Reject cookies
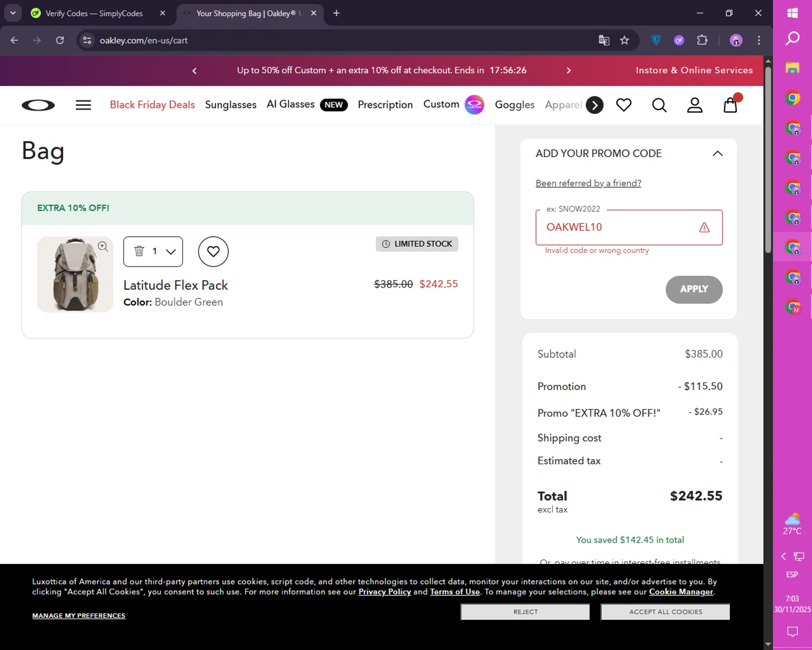 click(525, 612)
